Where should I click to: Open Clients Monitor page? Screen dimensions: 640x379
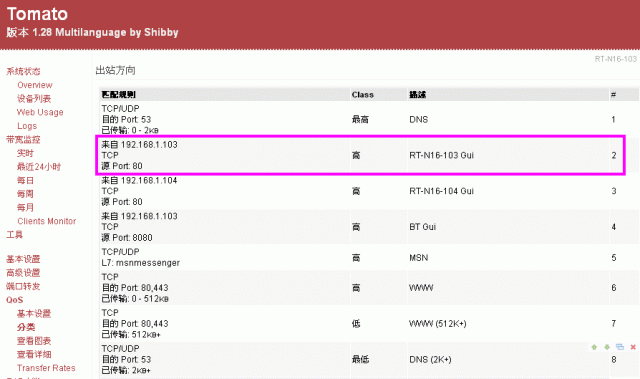click(x=47, y=221)
